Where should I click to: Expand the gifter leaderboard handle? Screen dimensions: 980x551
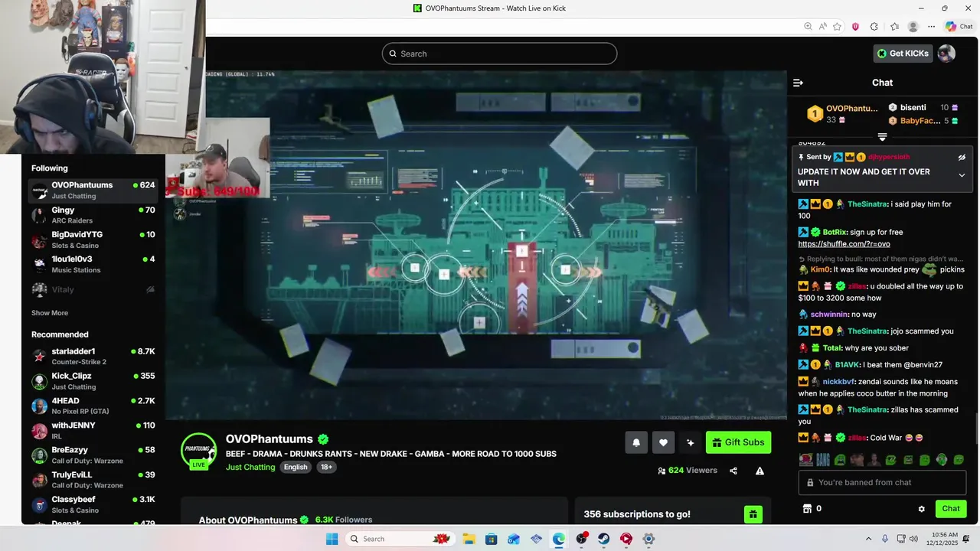click(x=882, y=137)
